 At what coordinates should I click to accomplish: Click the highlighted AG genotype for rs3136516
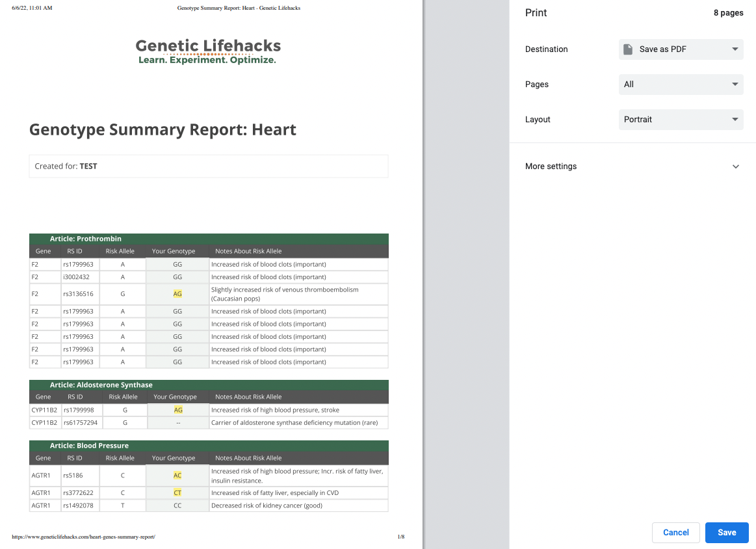pos(177,294)
